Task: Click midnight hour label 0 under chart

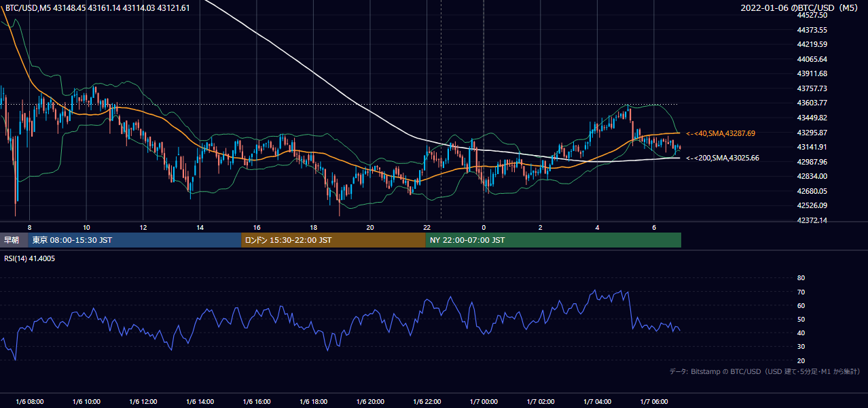Action: (484, 227)
